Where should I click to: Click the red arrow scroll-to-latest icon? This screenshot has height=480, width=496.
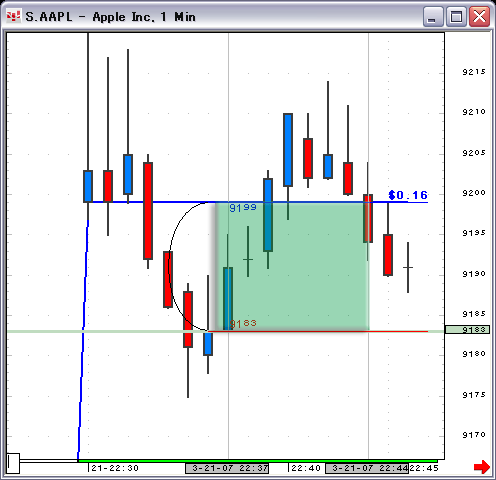482,467
